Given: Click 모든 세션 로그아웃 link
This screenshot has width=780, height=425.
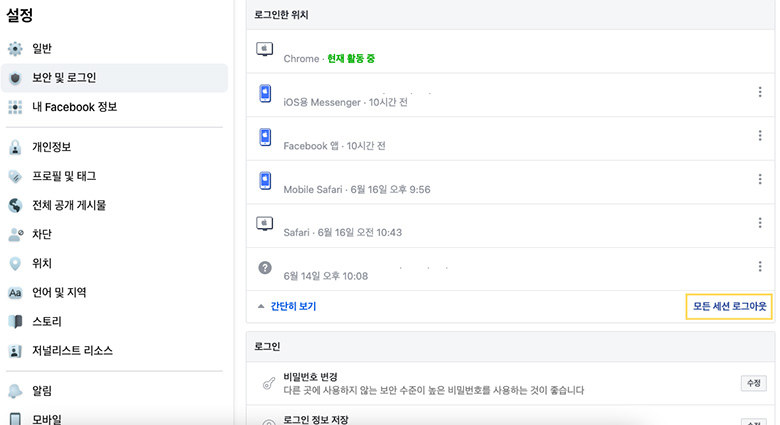Looking at the screenshot, I should point(729,307).
